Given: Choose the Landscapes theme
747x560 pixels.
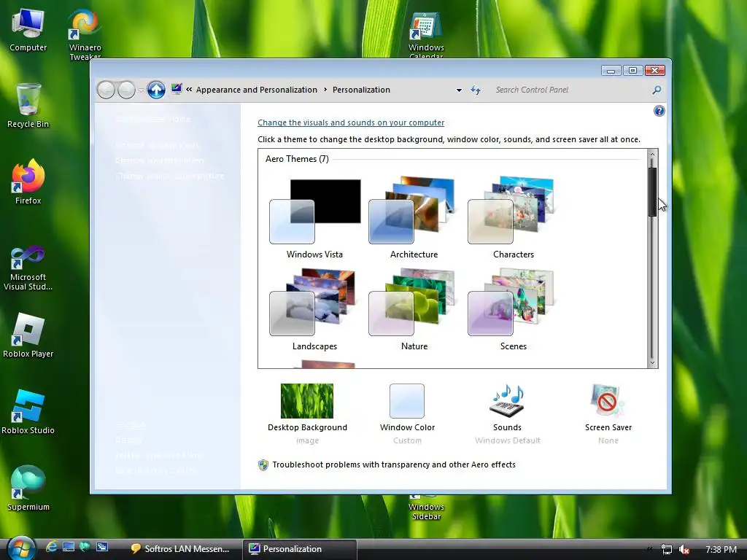Looking at the screenshot, I should coord(314,309).
